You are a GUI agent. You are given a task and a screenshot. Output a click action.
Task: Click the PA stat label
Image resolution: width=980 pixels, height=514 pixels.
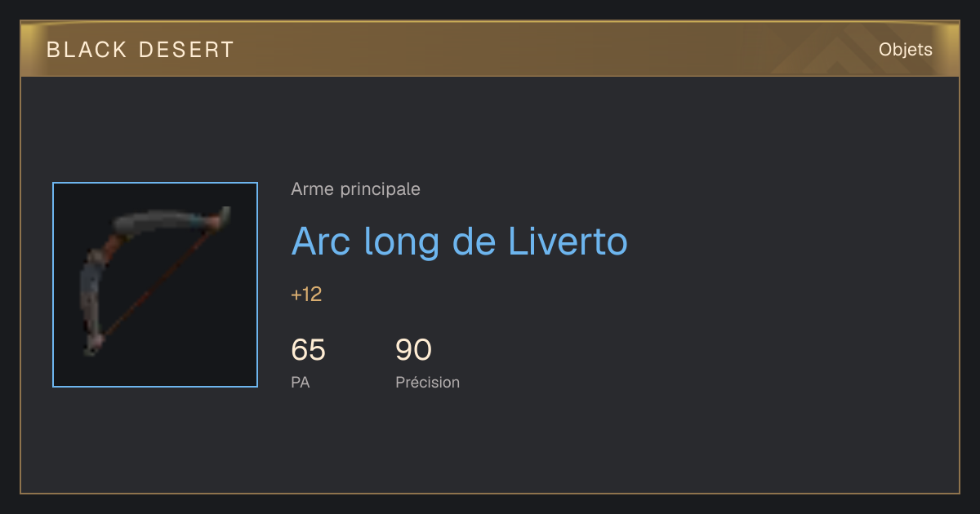[x=300, y=382]
